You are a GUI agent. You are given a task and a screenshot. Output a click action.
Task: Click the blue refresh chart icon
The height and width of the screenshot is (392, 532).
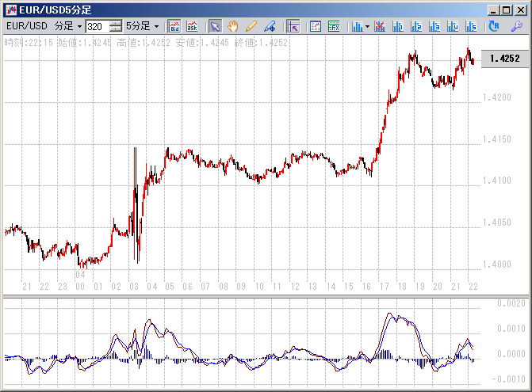[x=494, y=26]
